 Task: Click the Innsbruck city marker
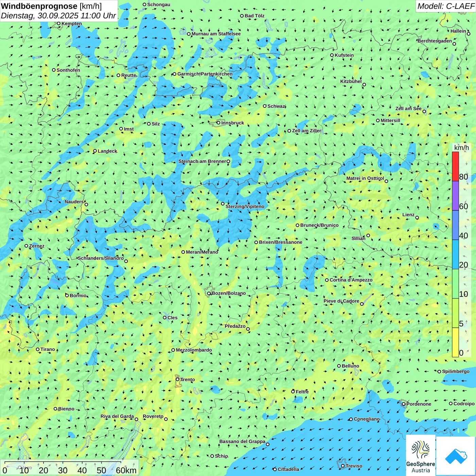(219, 123)
